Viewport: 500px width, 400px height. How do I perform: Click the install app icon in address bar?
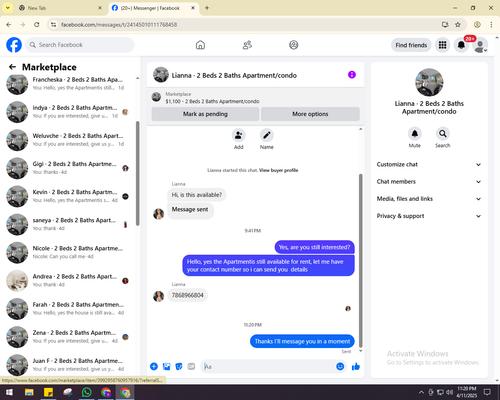coord(445,24)
